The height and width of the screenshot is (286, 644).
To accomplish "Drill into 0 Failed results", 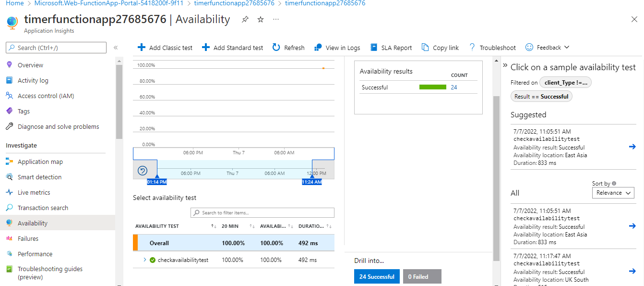I will tap(422, 276).
